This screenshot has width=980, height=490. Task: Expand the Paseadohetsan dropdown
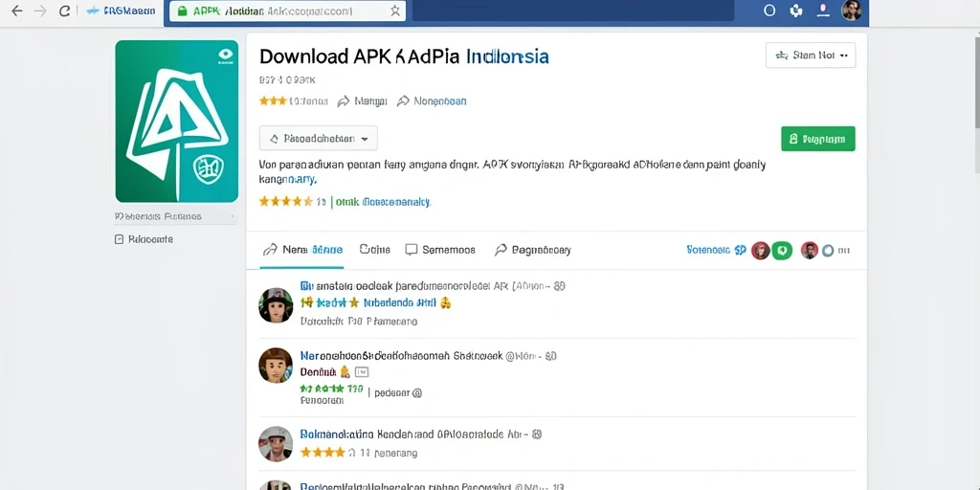tap(319, 138)
